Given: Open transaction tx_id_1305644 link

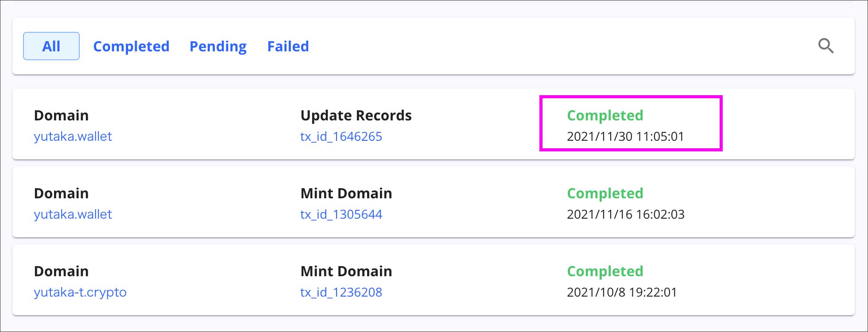Looking at the screenshot, I should (341, 214).
